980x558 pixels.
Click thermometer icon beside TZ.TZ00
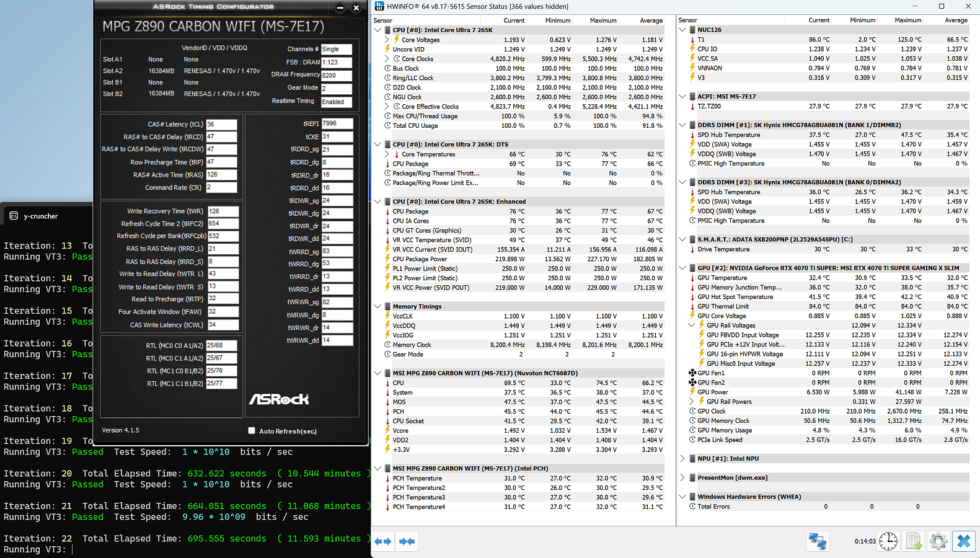[x=692, y=106]
